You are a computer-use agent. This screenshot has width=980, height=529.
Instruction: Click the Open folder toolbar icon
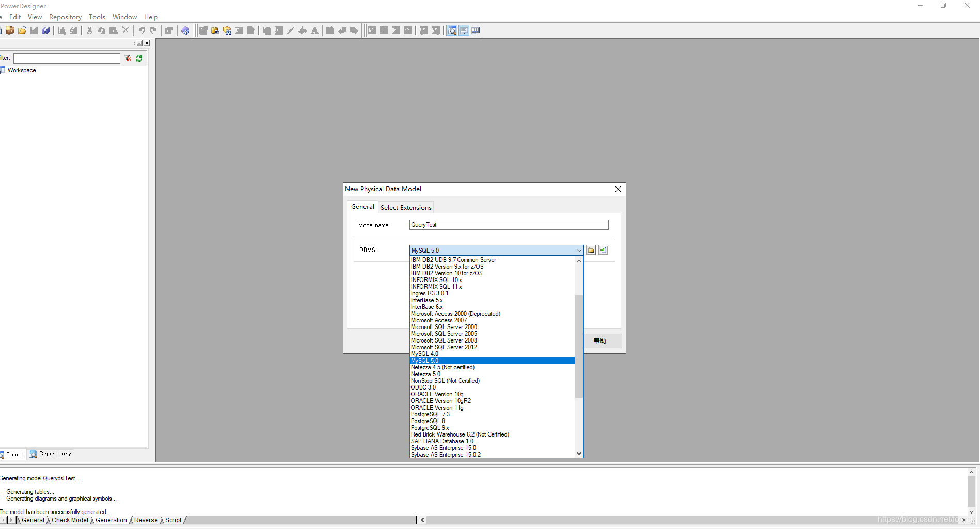[x=22, y=30]
